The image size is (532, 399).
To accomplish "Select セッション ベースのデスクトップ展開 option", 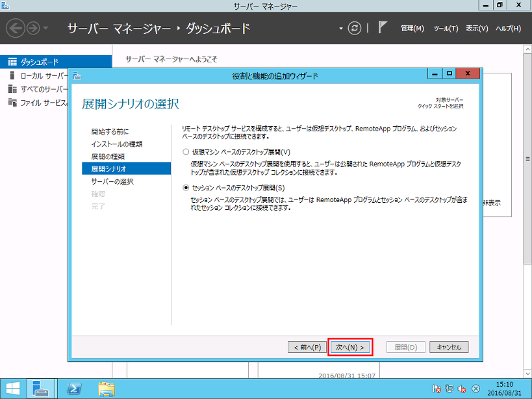I will (187, 187).
